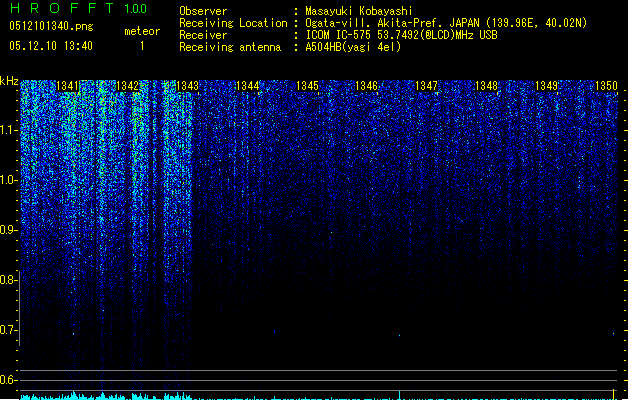629x400 pixels.
Task: Click the 0.7 kHz frequency axis label
Action: [8, 330]
